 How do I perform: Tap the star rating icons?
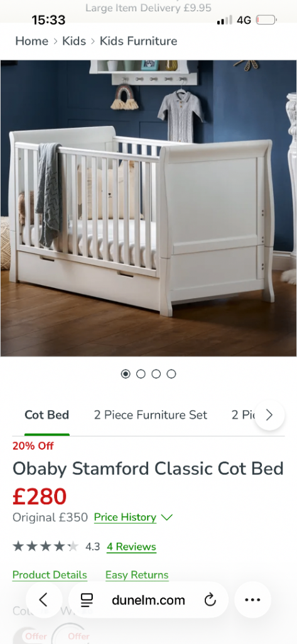coord(46,547)
